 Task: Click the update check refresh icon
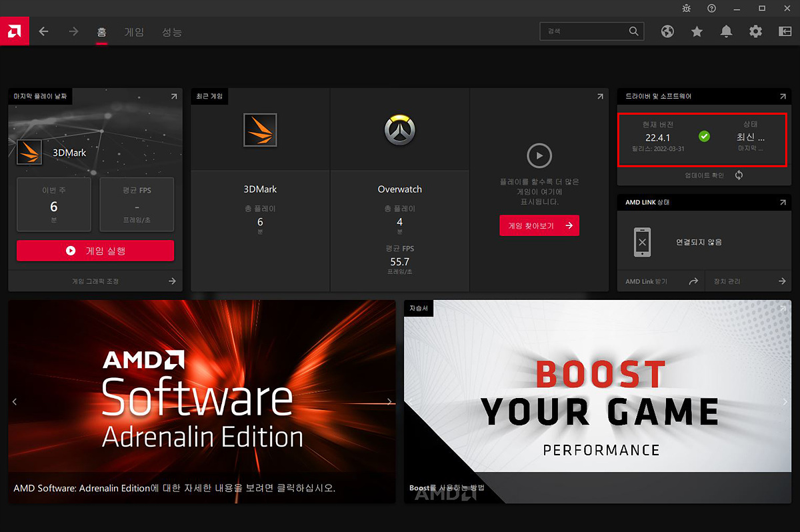pyautogui.click(x=739, y=175)
